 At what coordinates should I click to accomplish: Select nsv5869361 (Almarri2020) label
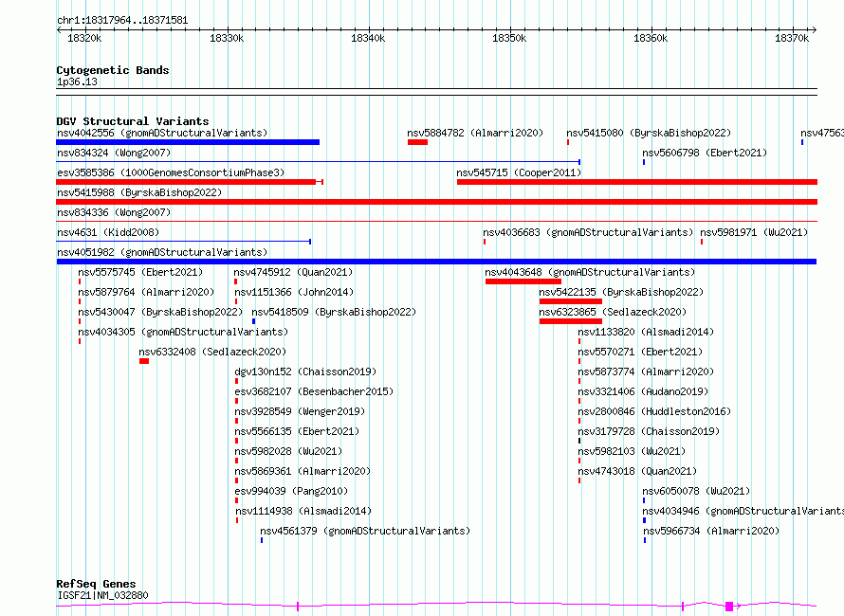pos(303,471)
